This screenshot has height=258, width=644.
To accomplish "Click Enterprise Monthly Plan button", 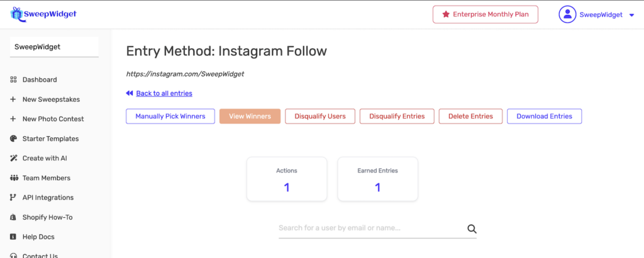I will [485, 14].
